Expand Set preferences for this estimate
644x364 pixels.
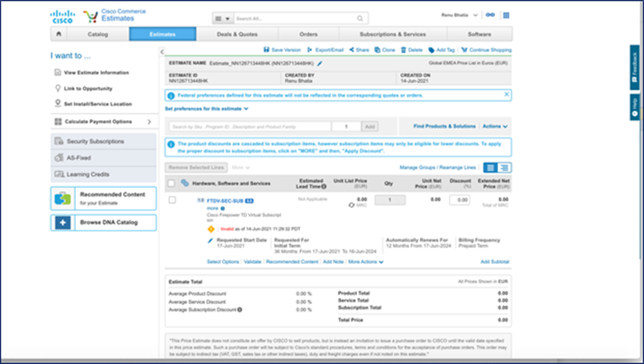point(207,108)
